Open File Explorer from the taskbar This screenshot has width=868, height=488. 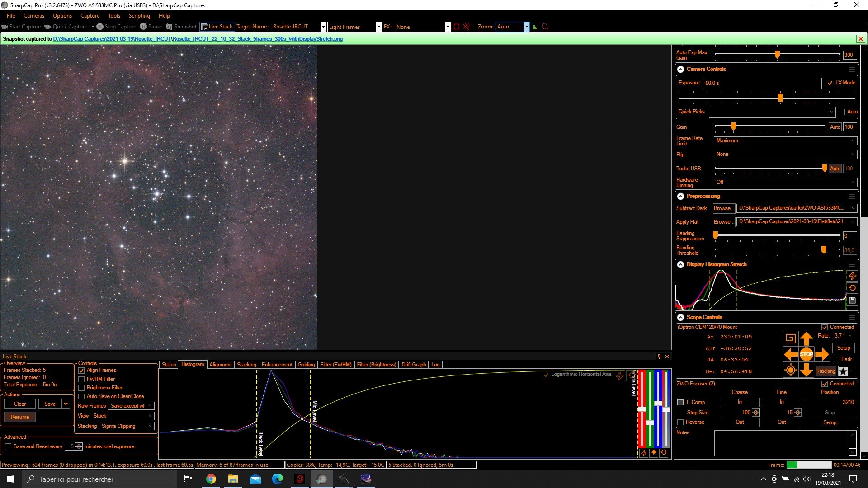coord(233,479)
